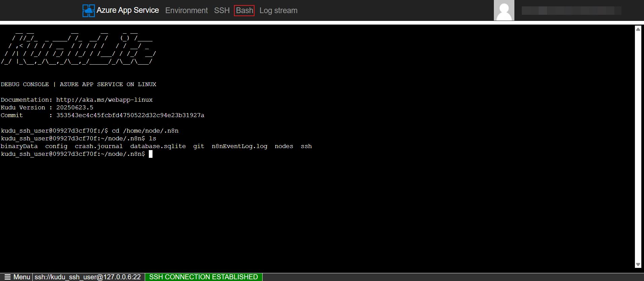Click the 'ls' command text

[152, 138]
